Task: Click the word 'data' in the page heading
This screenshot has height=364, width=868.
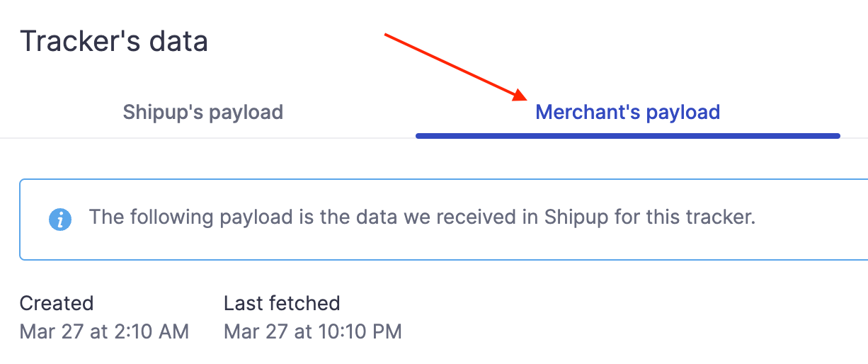Action: (x=176, y=41)
